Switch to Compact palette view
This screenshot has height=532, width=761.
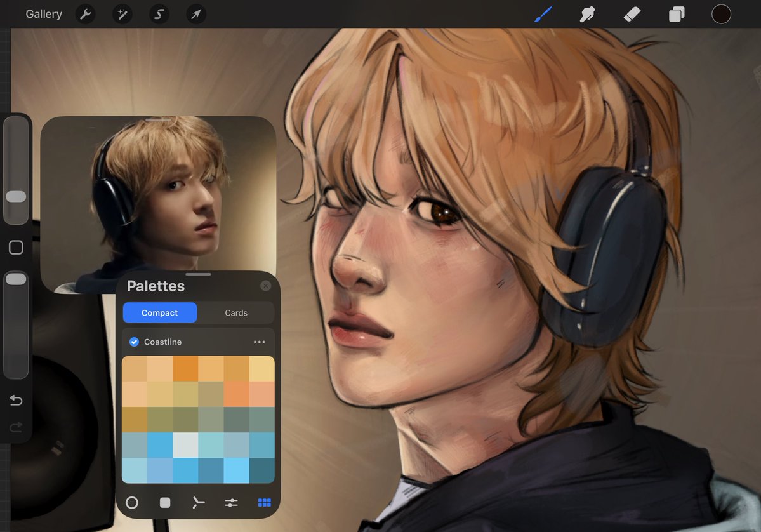[160, 313]
